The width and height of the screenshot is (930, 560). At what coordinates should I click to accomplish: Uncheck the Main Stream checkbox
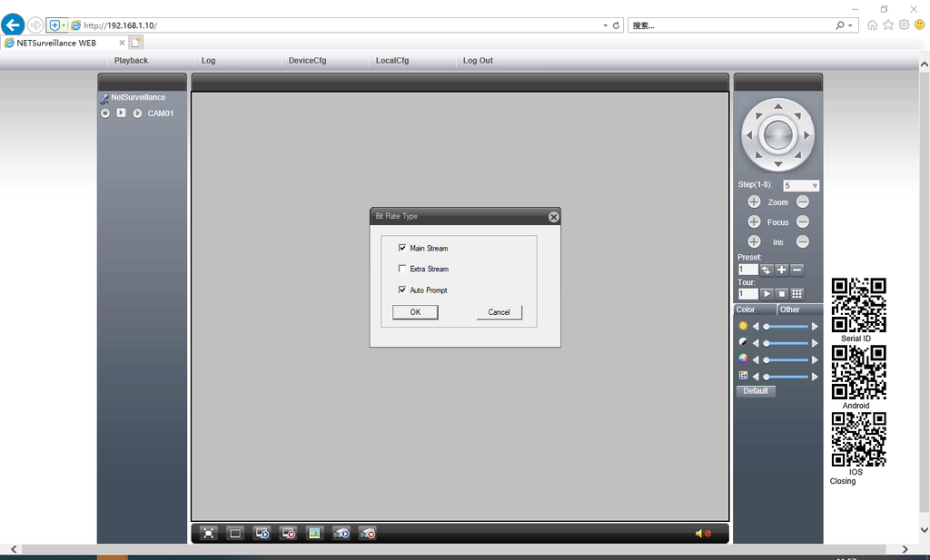point(402,248)
